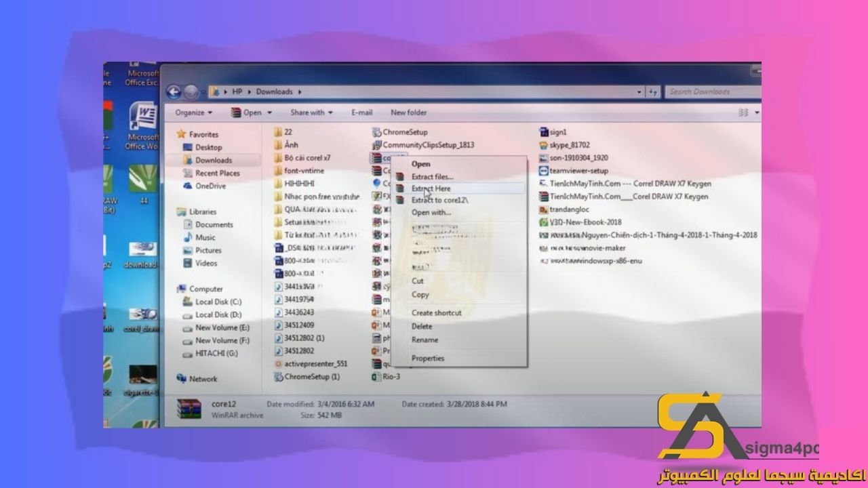868x488 pixels.
Task: Select the teamviewer-setup file
Action: tap(574, 171)
